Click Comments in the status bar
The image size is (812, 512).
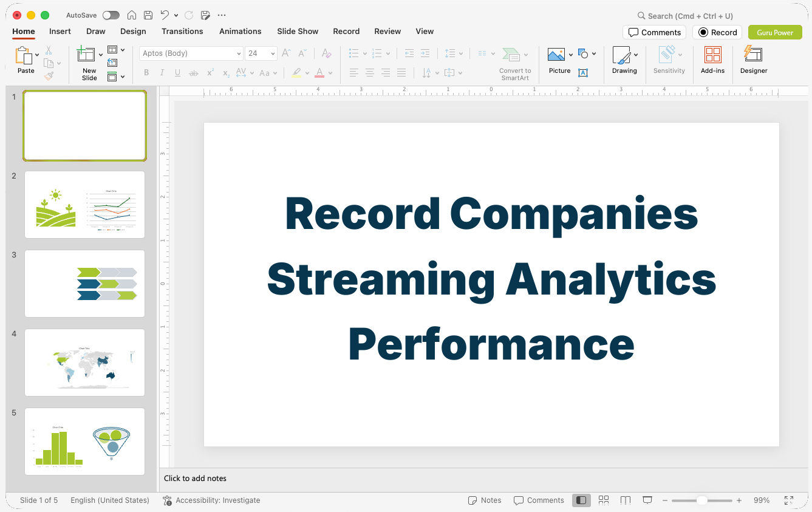click(539, 500)
